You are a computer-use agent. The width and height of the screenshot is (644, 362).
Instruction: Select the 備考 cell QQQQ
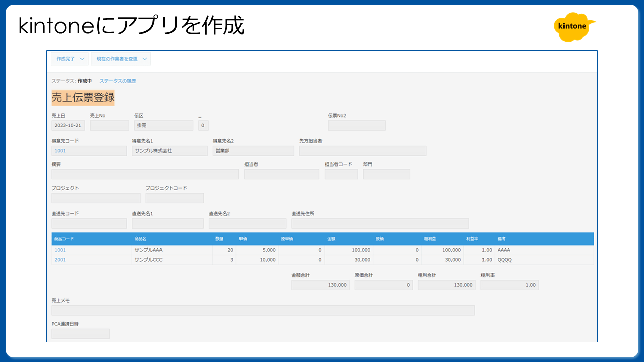[544, 260]
